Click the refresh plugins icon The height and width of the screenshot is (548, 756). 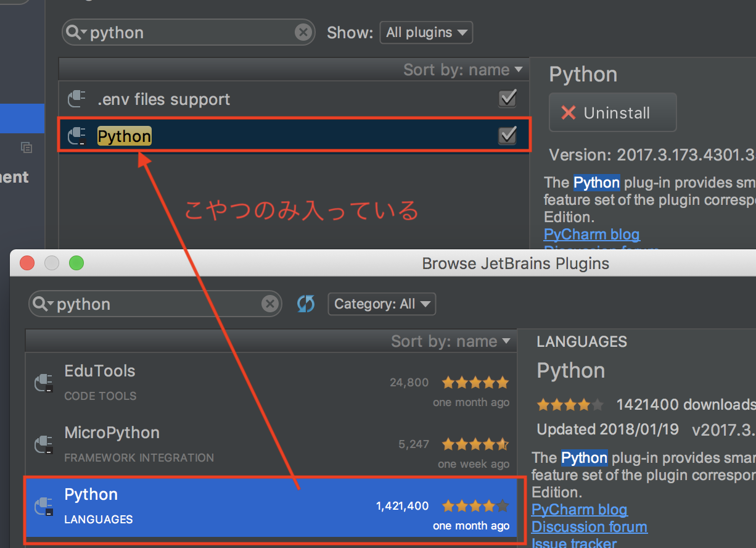(305, 304)
